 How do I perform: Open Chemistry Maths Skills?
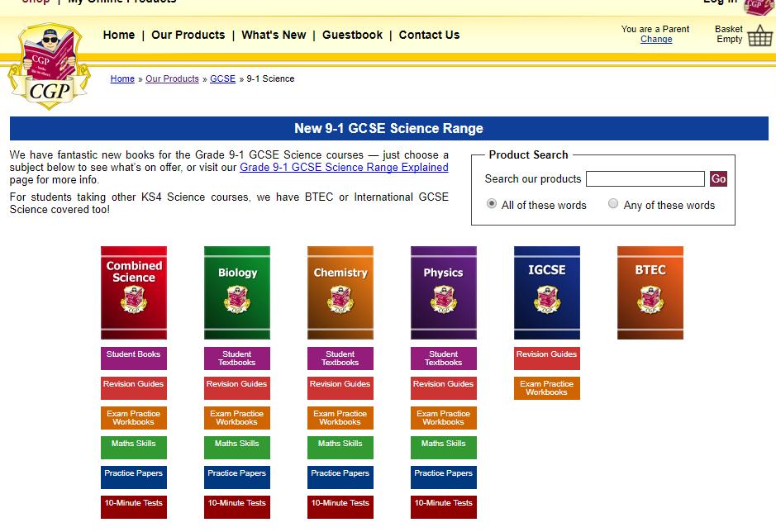340,448
